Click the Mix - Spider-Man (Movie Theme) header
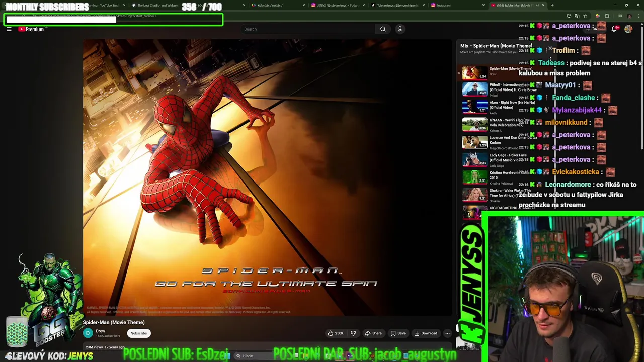This screenshot has width=644, height=362. [x=496, y=46]
